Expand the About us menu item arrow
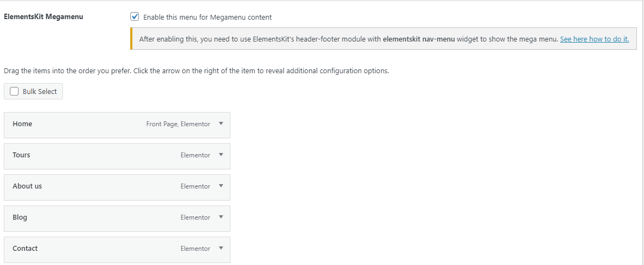644x265 pixels. point(221,186)
